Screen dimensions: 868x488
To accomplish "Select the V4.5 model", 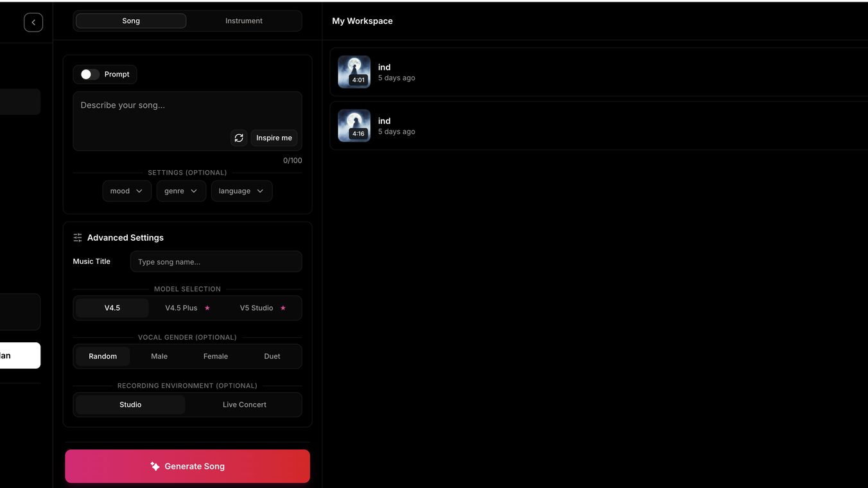I will point(112,308).
